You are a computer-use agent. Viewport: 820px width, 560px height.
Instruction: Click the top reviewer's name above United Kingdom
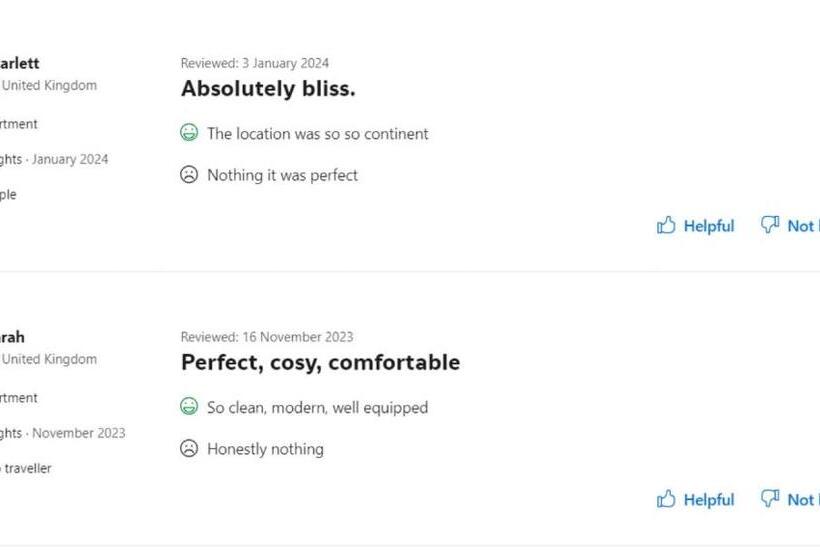(20, 64)
